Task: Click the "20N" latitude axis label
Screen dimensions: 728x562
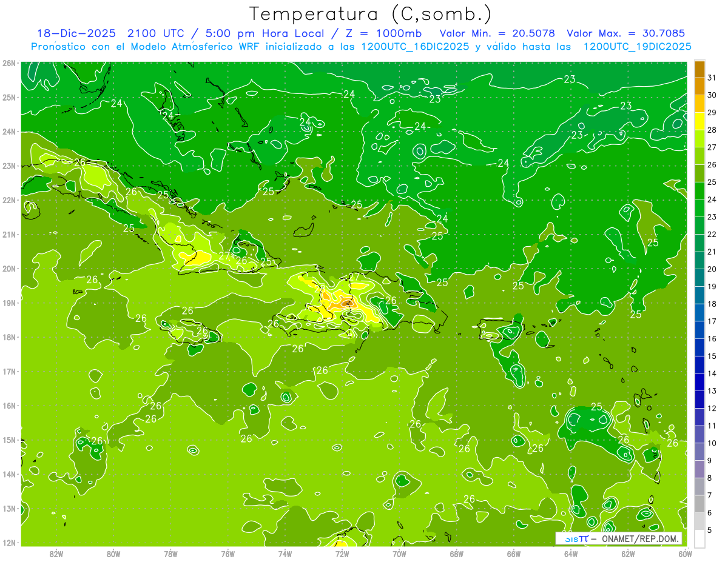Action: (9, 269)
